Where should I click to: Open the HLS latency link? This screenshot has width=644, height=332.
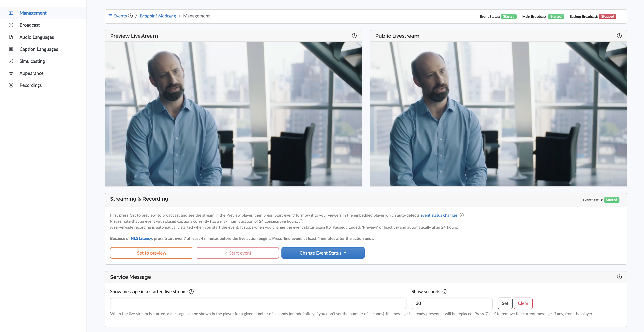(141, 238)
